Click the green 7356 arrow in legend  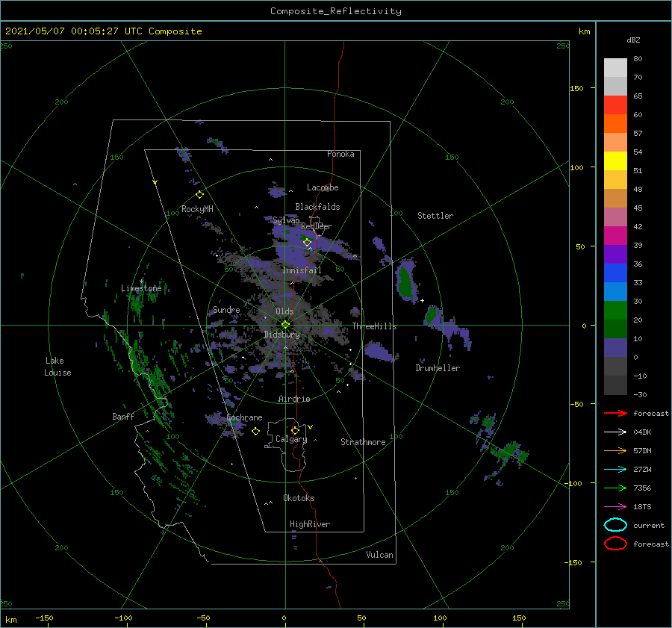click(x=615, y=488)
